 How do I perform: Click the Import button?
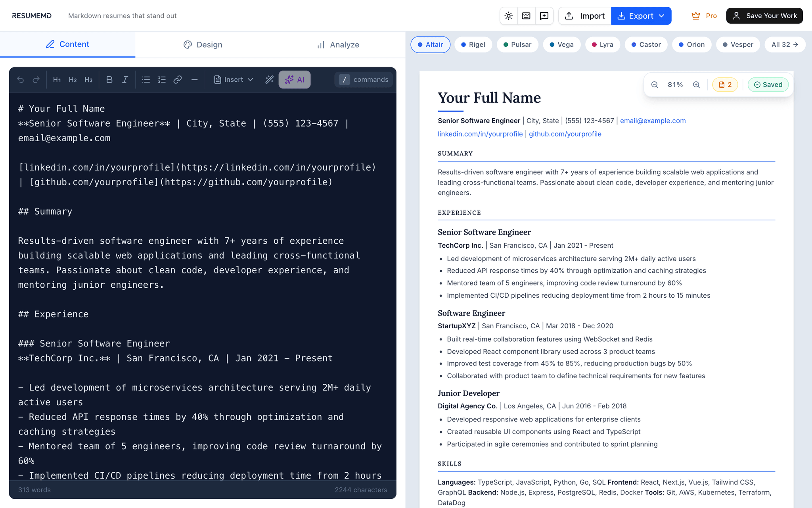coord(585,16)
